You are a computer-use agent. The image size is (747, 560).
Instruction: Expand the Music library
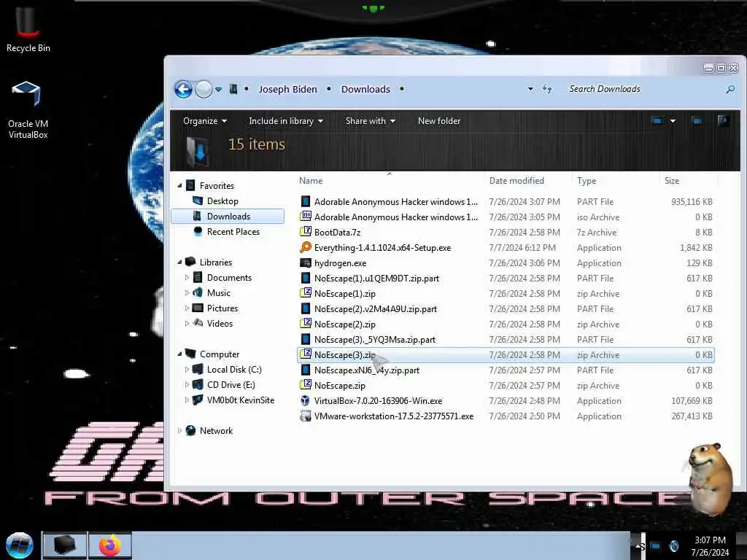(x=187, y=293)
